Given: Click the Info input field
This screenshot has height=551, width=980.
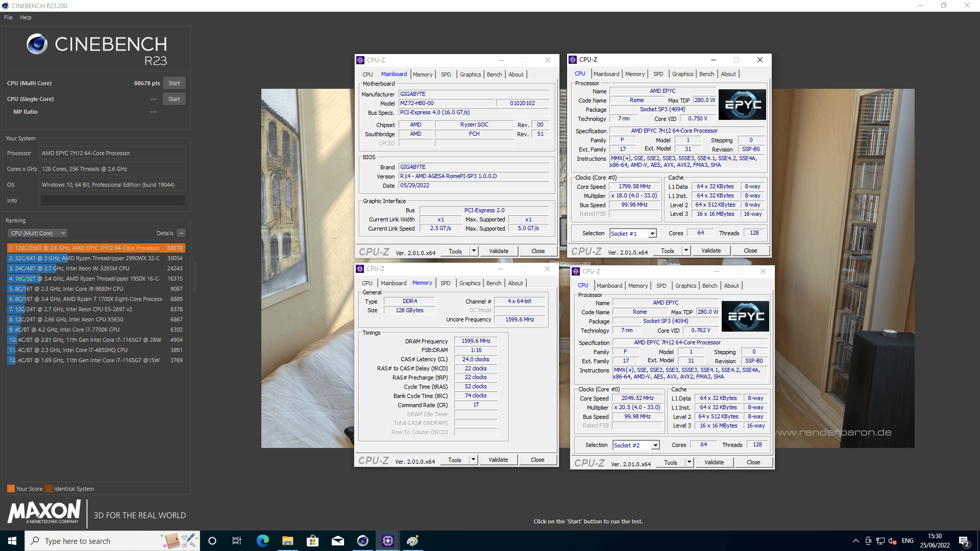Looking at the screenshot, I should [113, 201].
